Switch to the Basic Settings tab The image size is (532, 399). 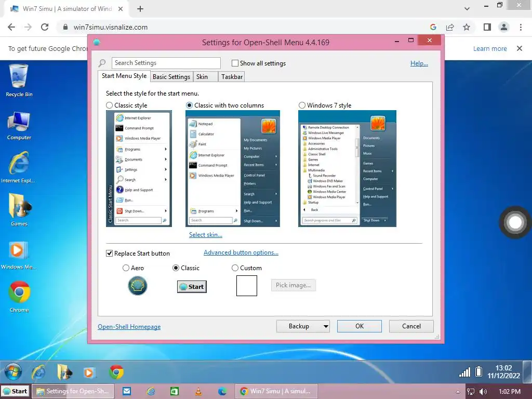(x=171, y=77)
